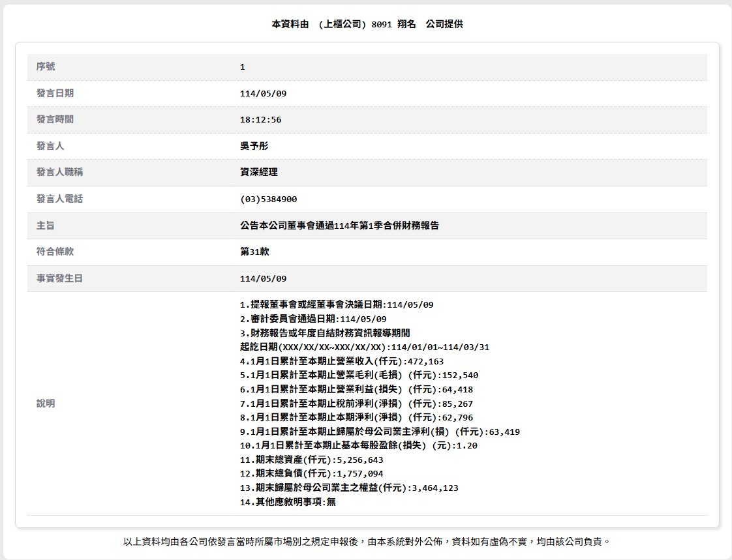Click the header text '本資料由 (上櫃公司) 8091 翔名 公司提供'

pyautogui.click(x=367, y=24)
